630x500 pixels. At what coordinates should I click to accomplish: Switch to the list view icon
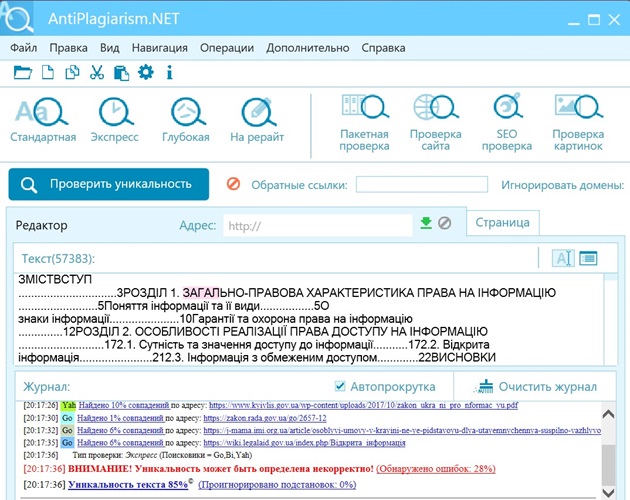point(588,258)
